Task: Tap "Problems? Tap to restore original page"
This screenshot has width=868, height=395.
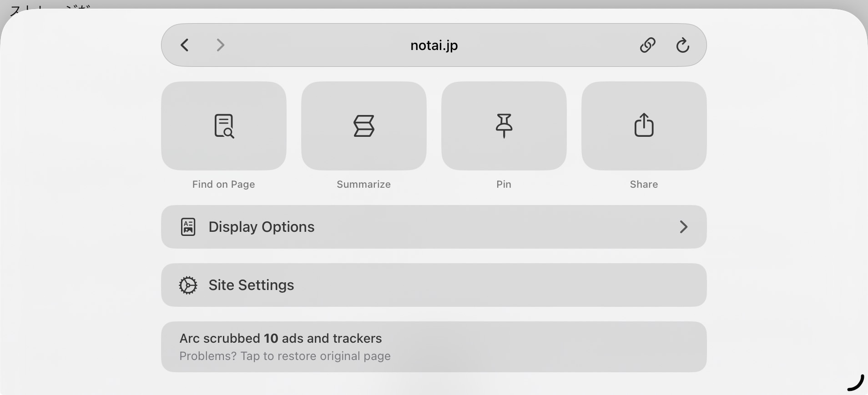Action: coord(285,356)
